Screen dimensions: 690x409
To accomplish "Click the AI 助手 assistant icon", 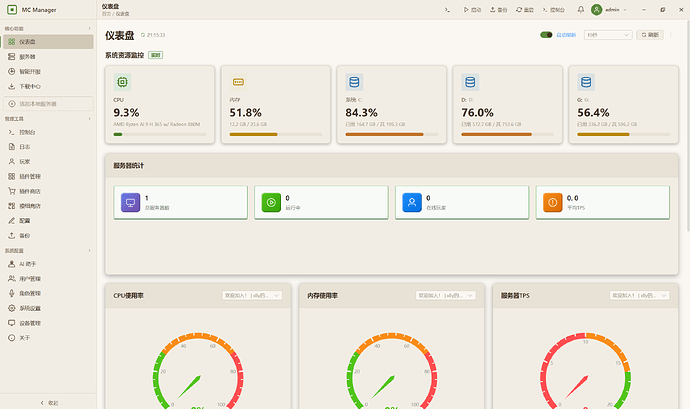I will 12,264.
